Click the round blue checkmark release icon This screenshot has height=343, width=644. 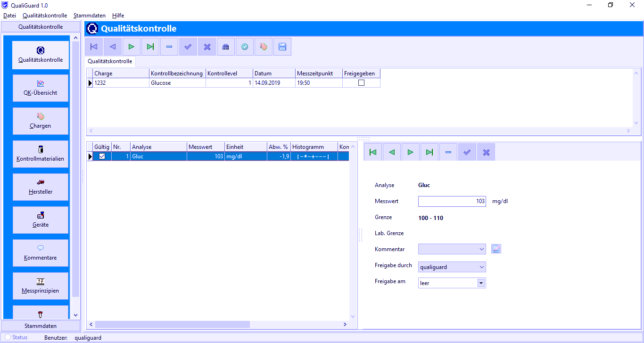(x=245, y=47)
